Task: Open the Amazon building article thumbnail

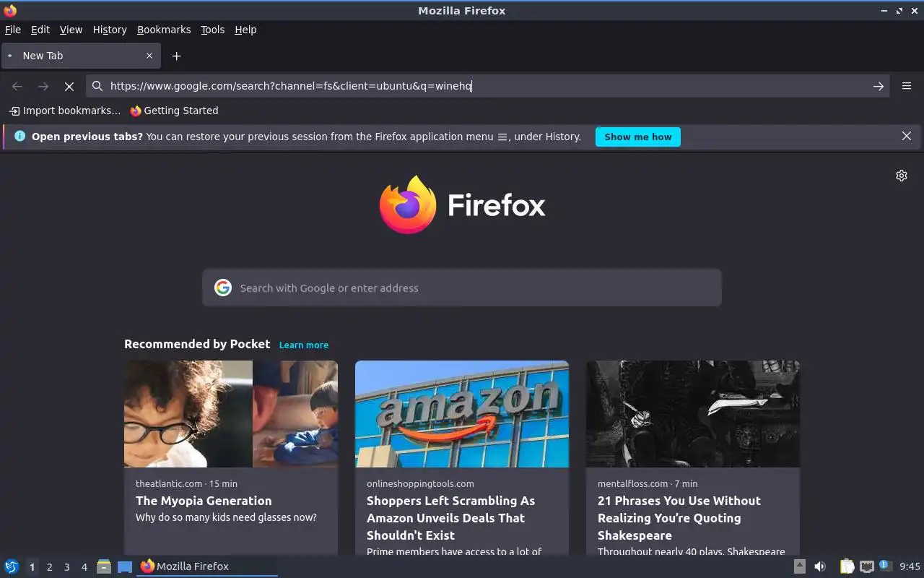Action: [x=462, y=414]
